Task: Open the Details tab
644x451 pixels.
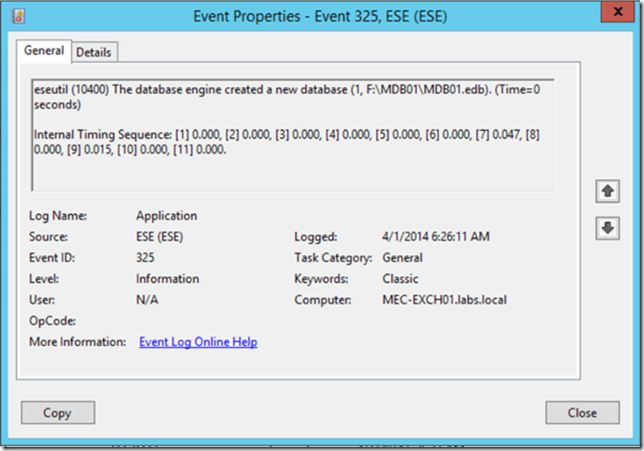Action: (93, 52)
